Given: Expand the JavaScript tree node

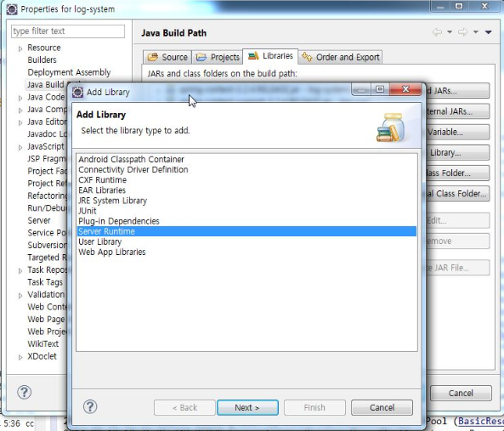Looking at the screenshot, I should point(20,147).
